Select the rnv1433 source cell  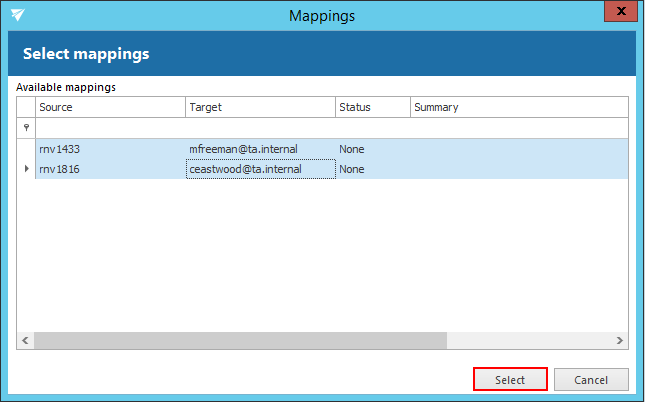click(110, 149)
